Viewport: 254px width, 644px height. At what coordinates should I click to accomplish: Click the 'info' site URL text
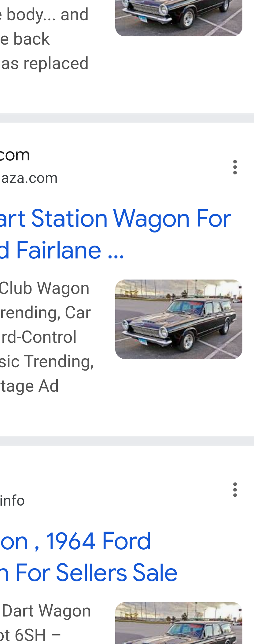pyautogui.click(x=12, y=500)
